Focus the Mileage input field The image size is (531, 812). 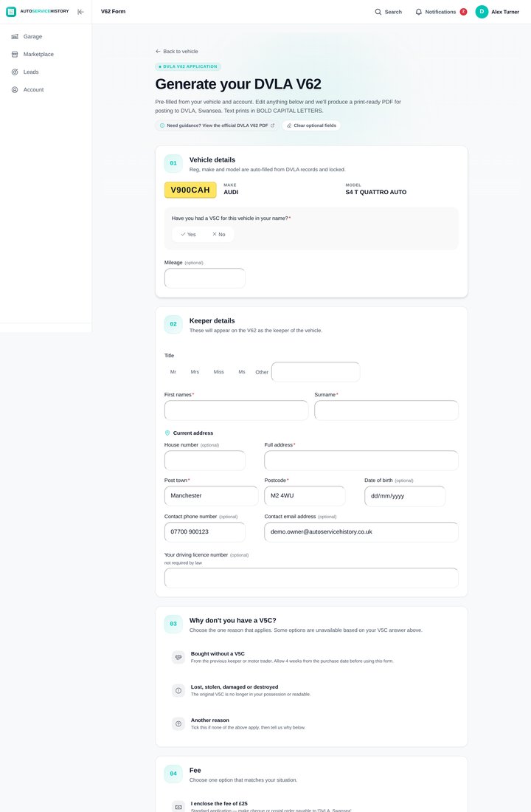(x=205, y=278)
